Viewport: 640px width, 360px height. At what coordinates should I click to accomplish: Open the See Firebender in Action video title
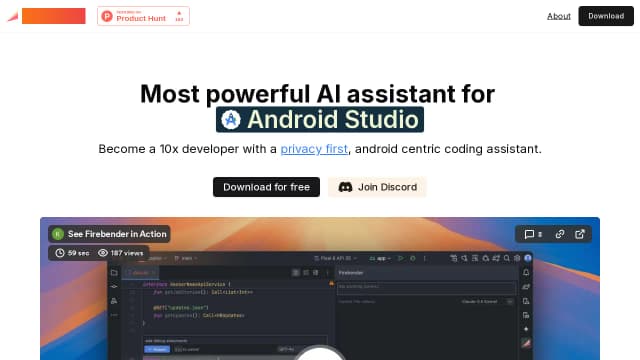tap(117, 234)
